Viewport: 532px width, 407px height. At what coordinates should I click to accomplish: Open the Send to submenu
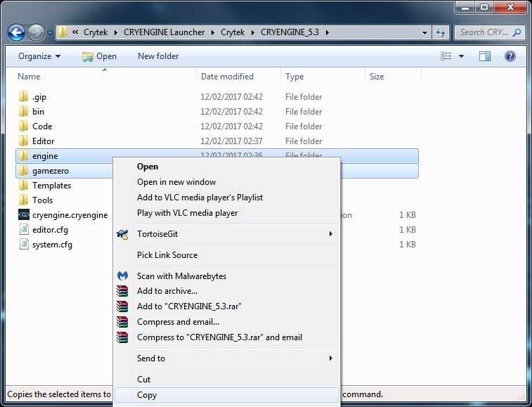click(x=226, y=358)
